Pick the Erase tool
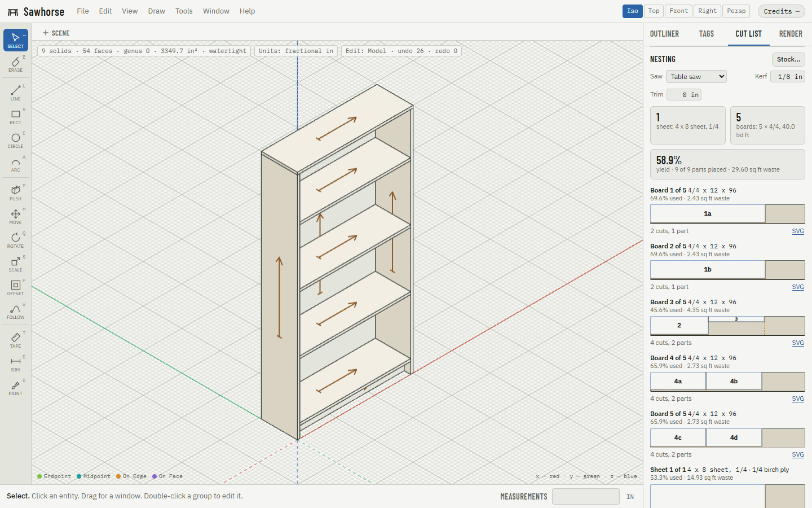 tap(15, 64)
